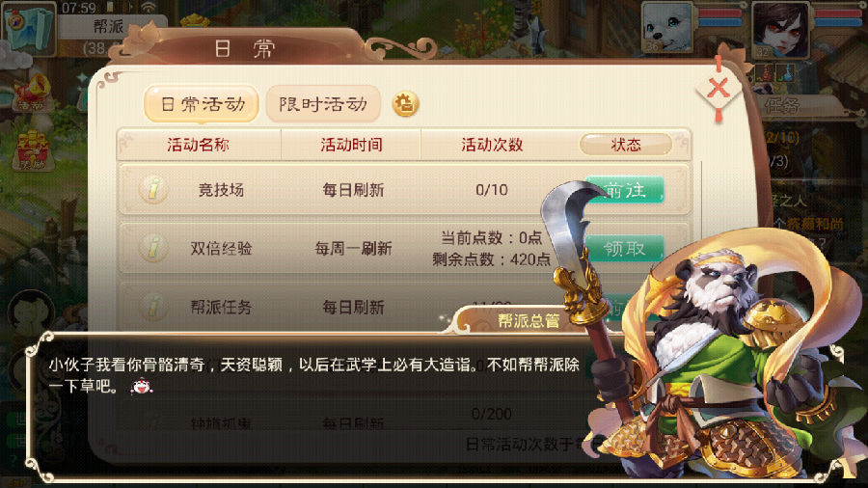
Task: Open the info icon for 双倍经验
Action: (153, 247)
